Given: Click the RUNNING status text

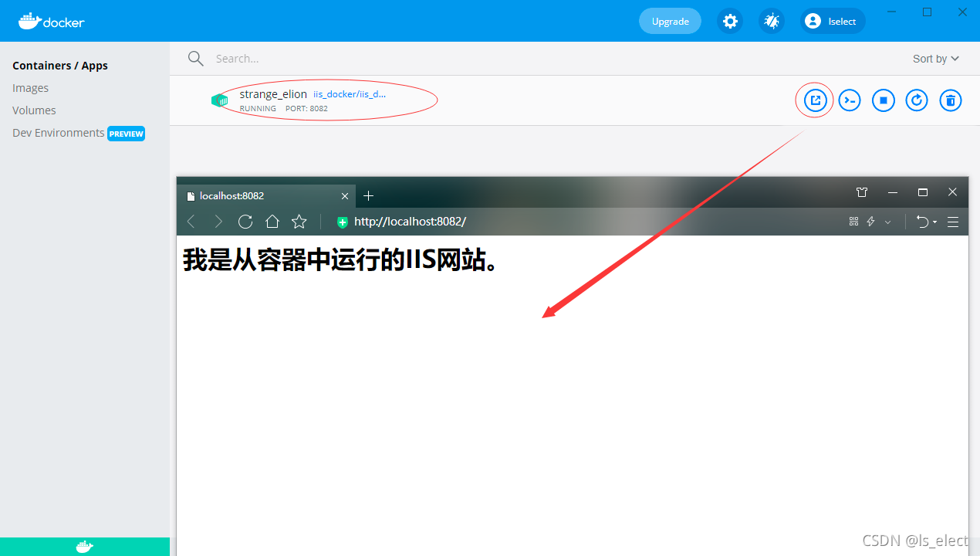Looking at the screenshot, I should (258, 109).
